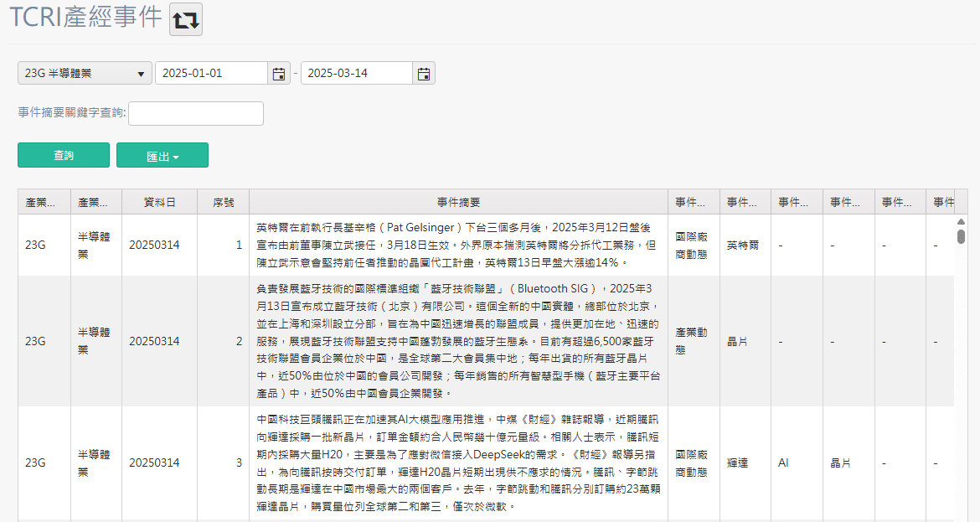The width and height of the screenshot is (980, 522).
Task: Expand the 匯出 export dropdown button
Action: pos(162,156)
